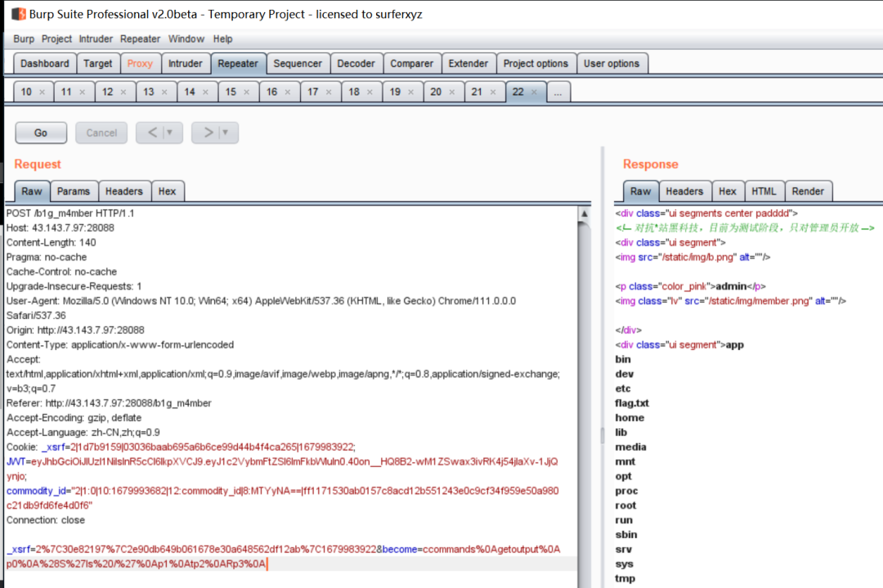Close Repeater tab 16
The height and width of the screenshot is (588, 883).
(288, 92)
